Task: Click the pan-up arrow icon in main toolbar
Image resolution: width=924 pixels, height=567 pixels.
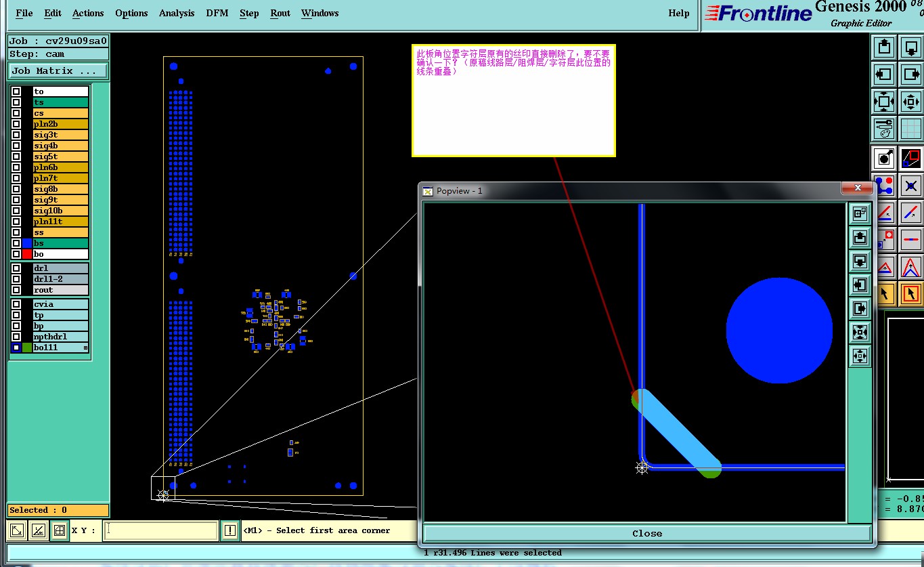Action: 884,47
